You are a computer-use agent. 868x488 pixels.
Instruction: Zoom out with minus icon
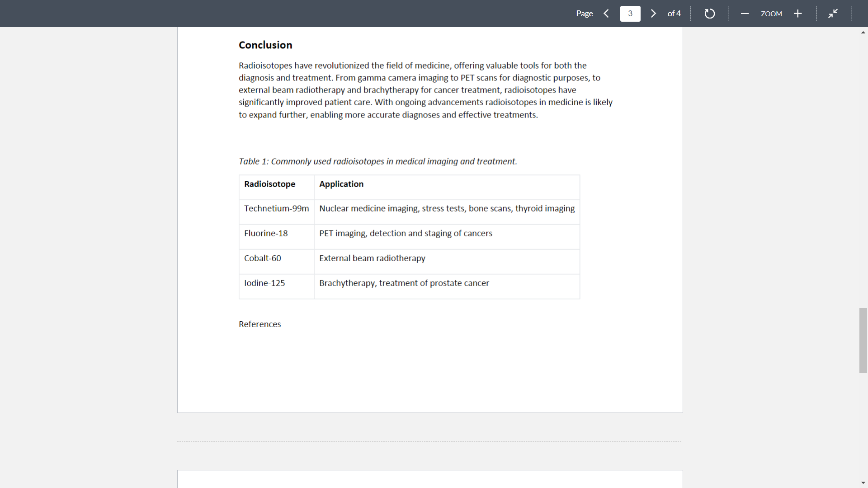coord(745,14)
